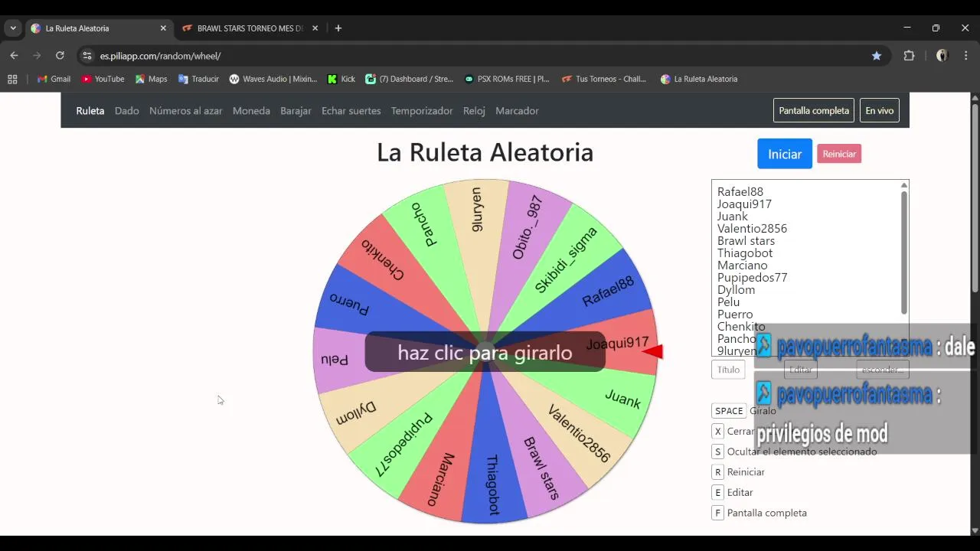This screenshot has width=980, height=551.
Task: Open Temporizador page
Action: [422, 111]
